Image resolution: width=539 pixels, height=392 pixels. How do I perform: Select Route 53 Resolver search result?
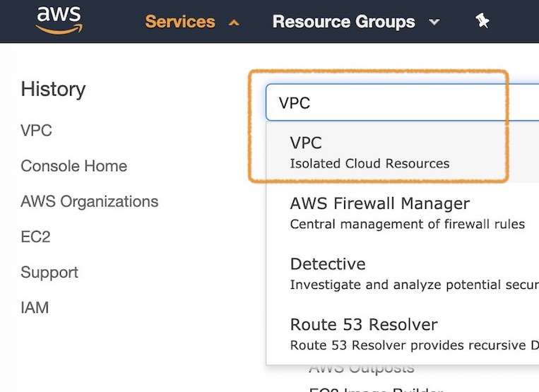(x=403, y=334)
